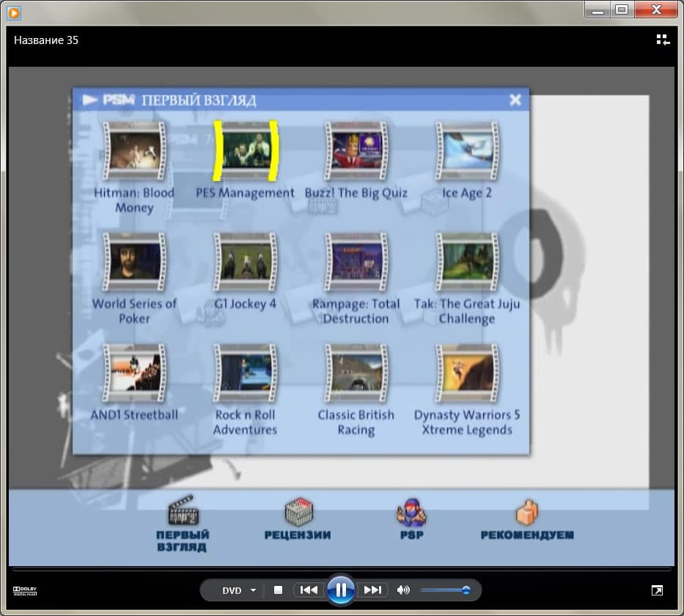
Task: Click the ПЕРВЫЙ ВЗГЛЯД clapperboard icon
Action: 183,510
